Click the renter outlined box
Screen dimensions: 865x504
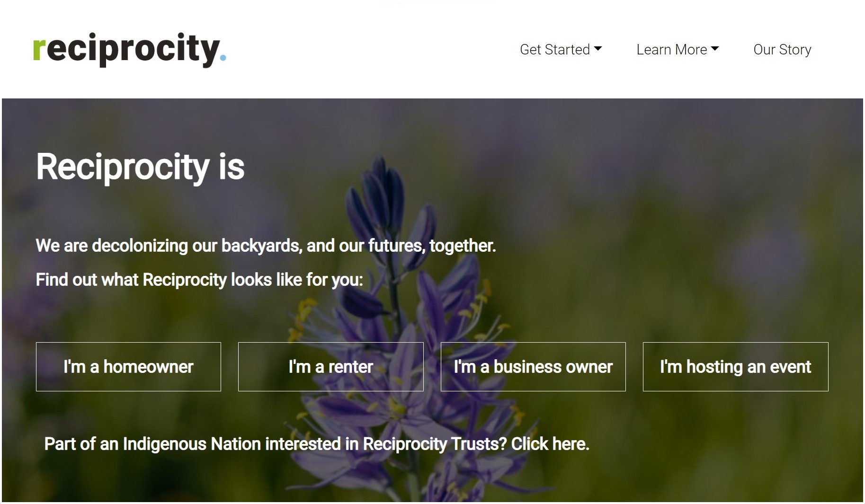330,366
